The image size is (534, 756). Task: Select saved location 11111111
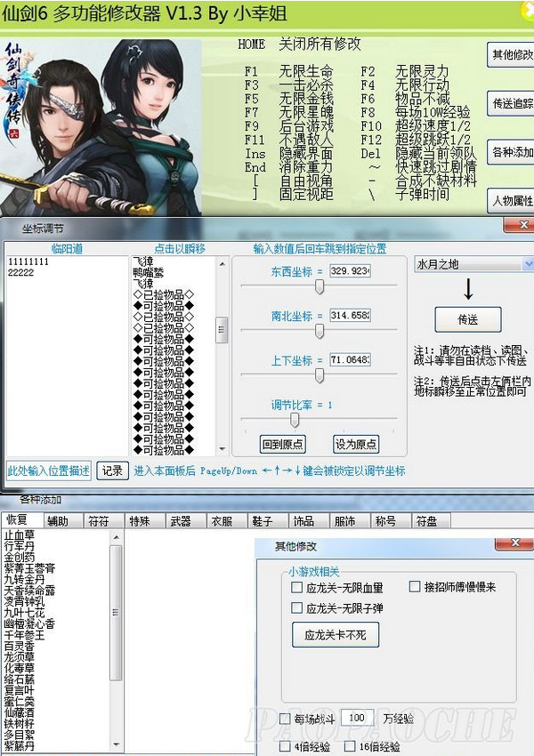pos(28,261)
